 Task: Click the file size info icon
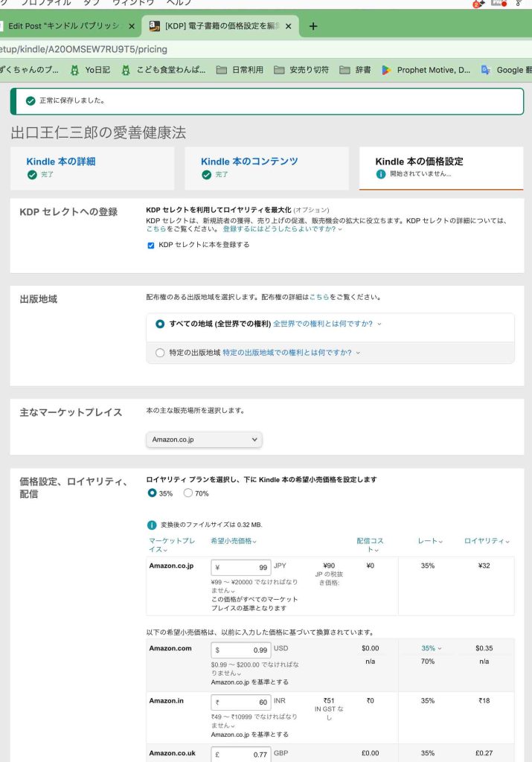(x=152, y=525)
